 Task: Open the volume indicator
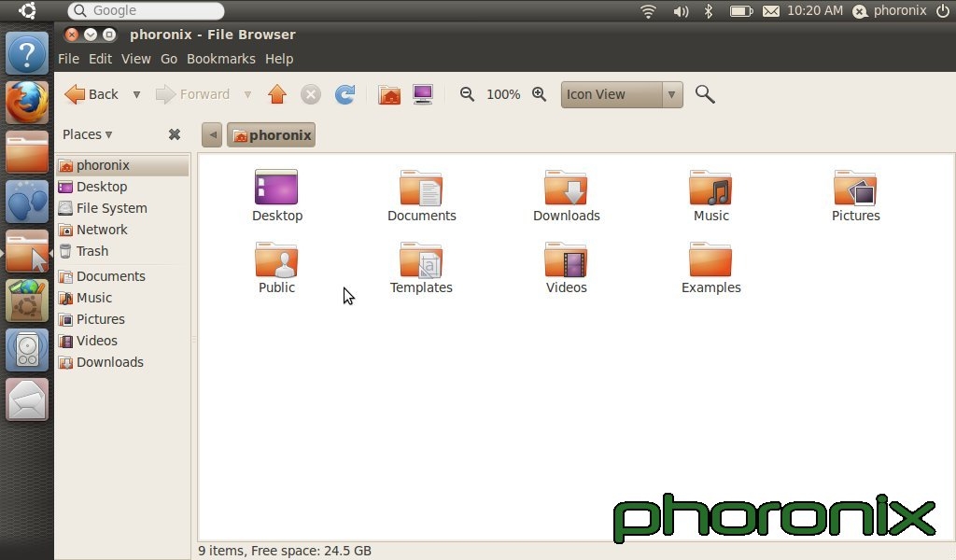681,10
